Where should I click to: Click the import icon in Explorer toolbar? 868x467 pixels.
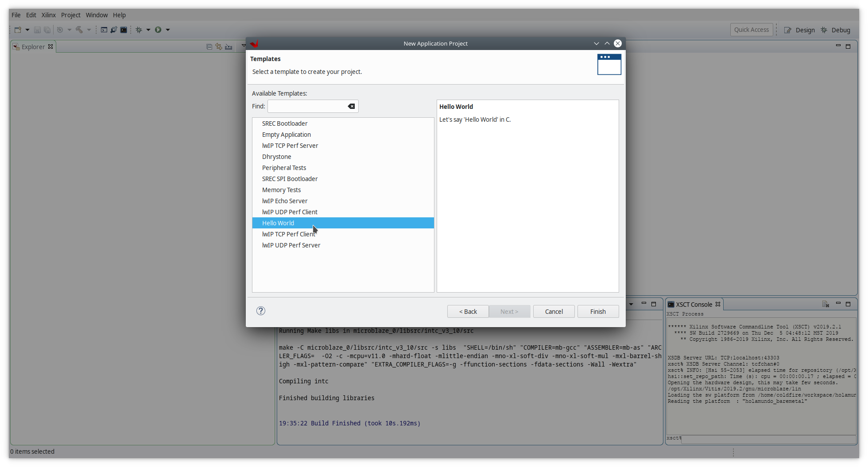(x=229, y=46)
